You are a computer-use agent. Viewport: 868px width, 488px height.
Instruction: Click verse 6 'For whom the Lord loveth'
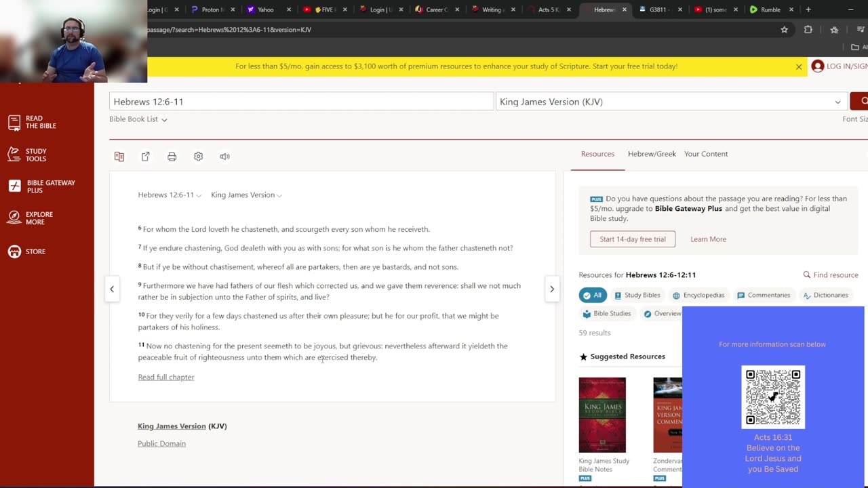coord(284,229)
